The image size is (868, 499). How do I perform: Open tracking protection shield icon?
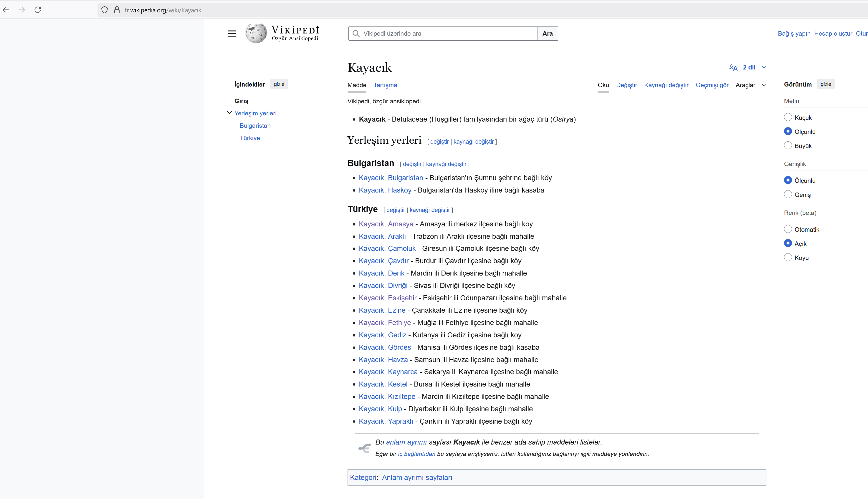pos(105,10)
